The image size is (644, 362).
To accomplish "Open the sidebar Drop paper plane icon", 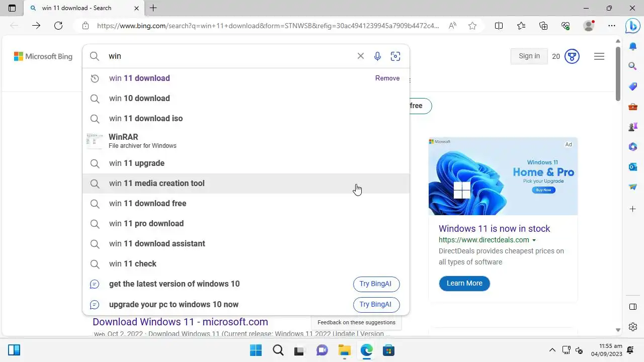I will point(633,187).
